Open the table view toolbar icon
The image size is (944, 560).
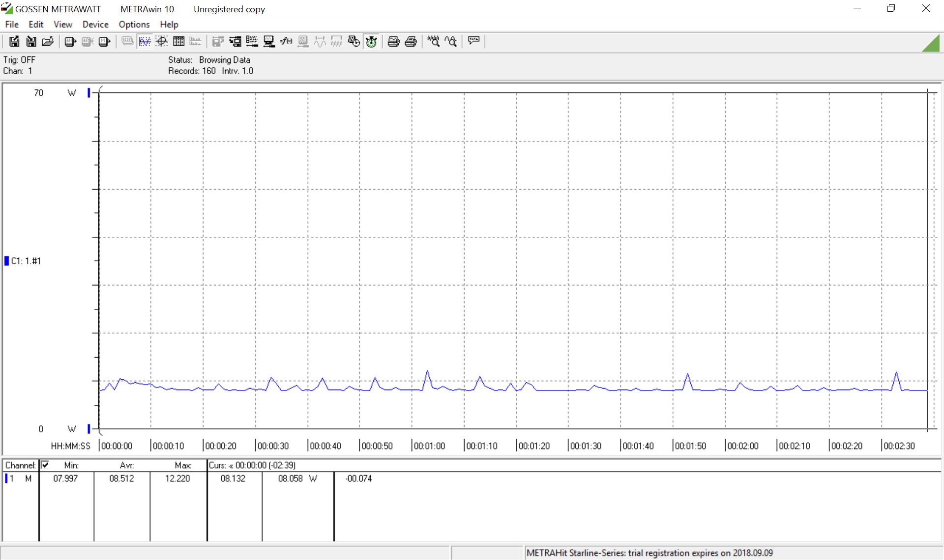[x=178, y=41]
